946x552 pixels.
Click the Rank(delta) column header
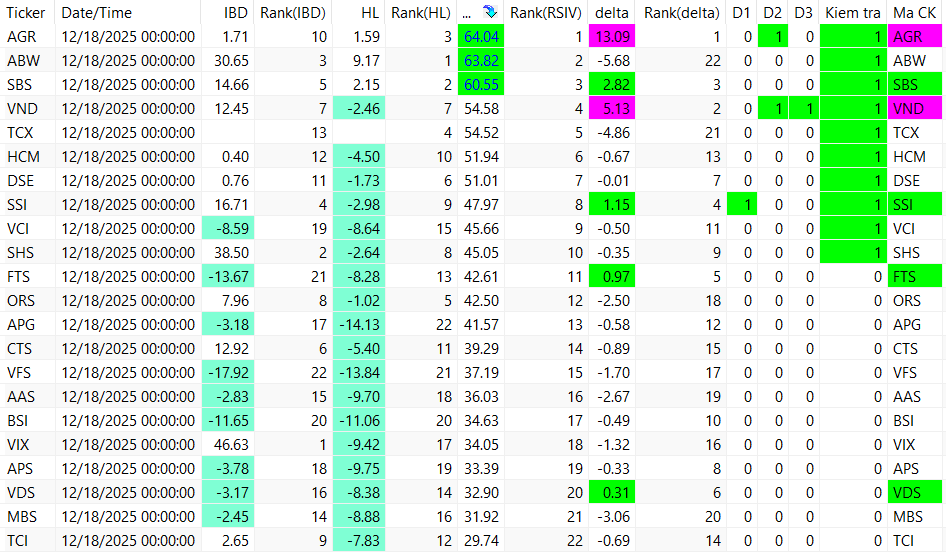click(682, 12)
